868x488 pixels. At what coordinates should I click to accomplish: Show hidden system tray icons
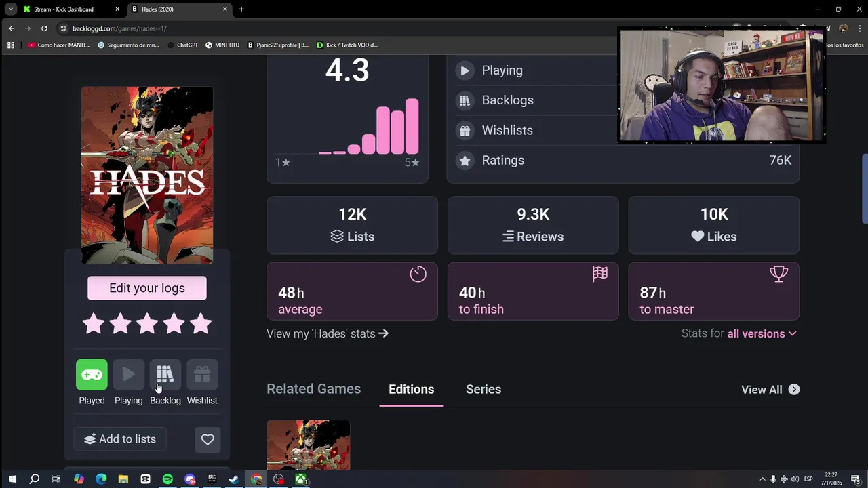pos(762,479)
